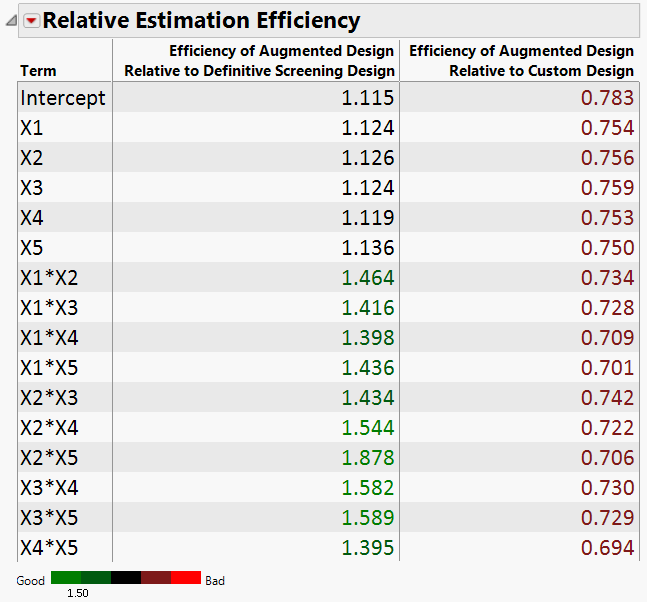Click the 0.694 efficiency value for X4*X5
The image size is (647, 602).
click(608, 548)
